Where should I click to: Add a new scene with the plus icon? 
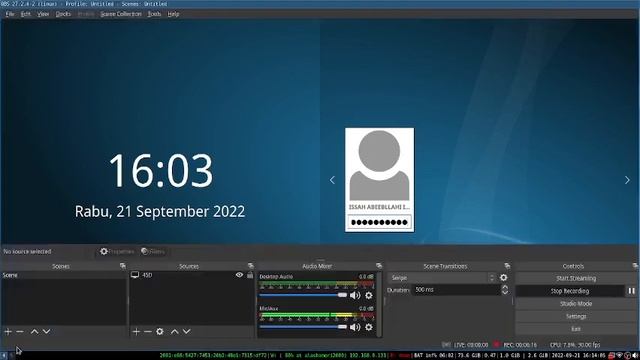8,331
